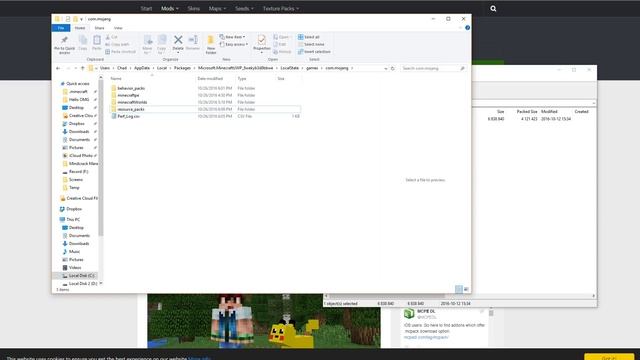Click AppData in address breadcrumb
640x360 pixels.
(142, 68)
